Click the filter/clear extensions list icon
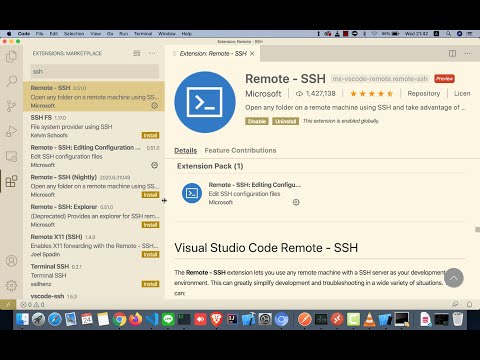480x360 pixels. tap(137, 53)
